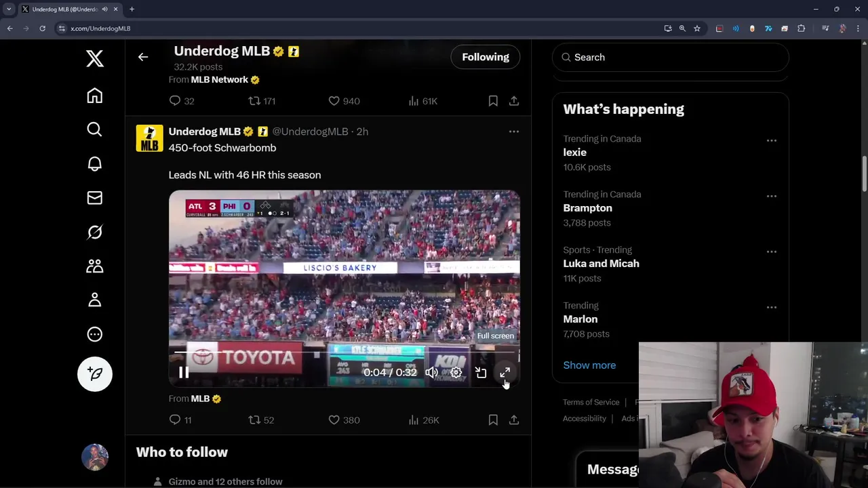The width and height of the screenshot is (868, 488).
Task: Toggle the Following button for Underdog MLB
Action: point(486,57)
